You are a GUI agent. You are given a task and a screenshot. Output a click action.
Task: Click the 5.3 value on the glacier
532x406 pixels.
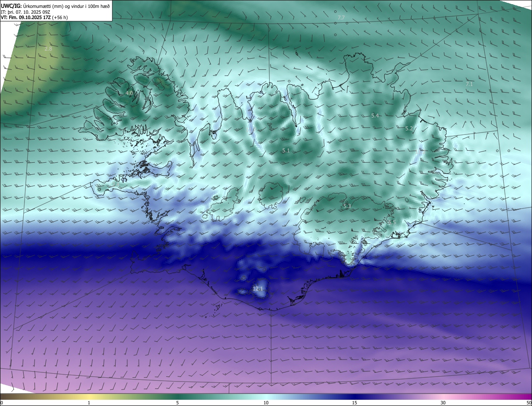(x=347, y=206)
